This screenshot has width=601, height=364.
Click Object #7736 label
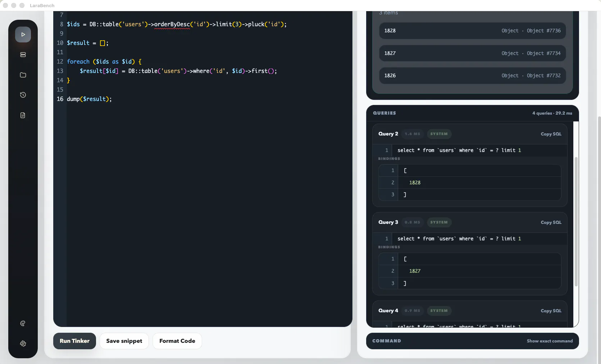pyautogui.click(x=544, y=31)
